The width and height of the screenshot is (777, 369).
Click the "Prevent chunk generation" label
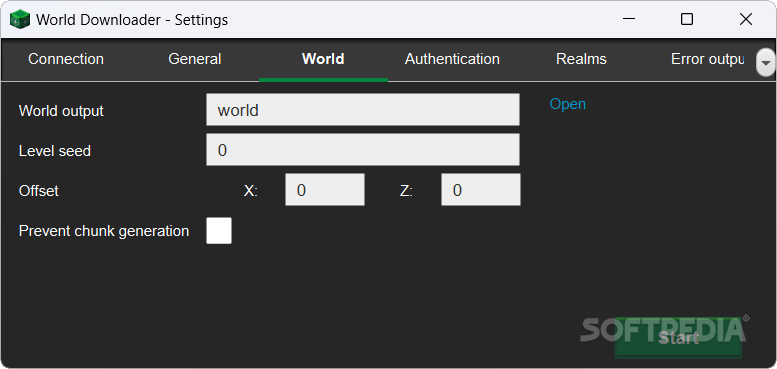(104, 231)
